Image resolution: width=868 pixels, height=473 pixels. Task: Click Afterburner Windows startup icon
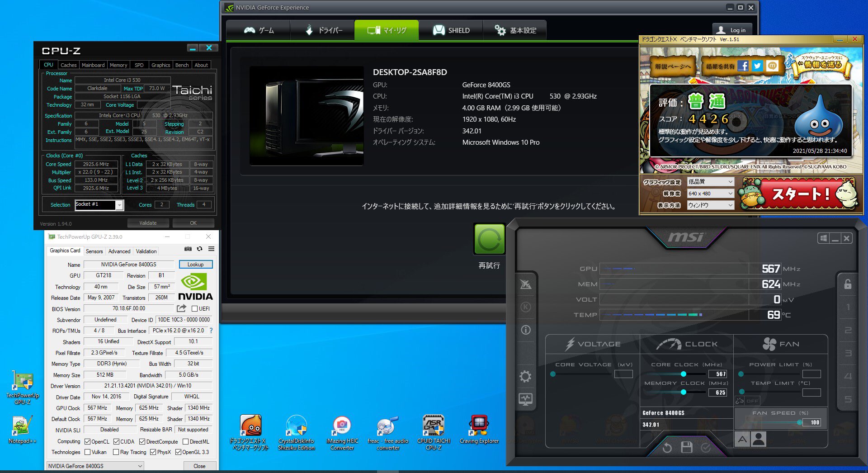point(823,238)
